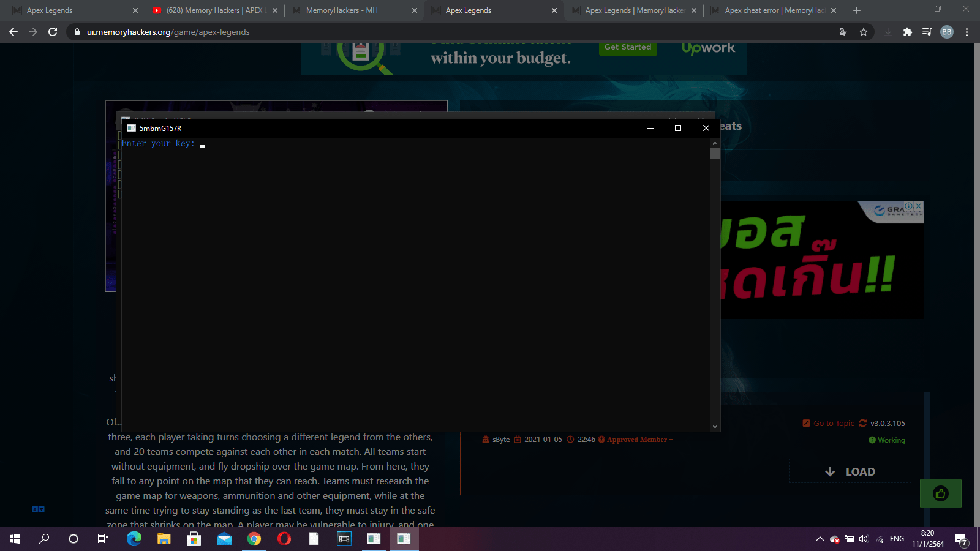Open Task View
The image size is (980, 551).
[103, 539]
